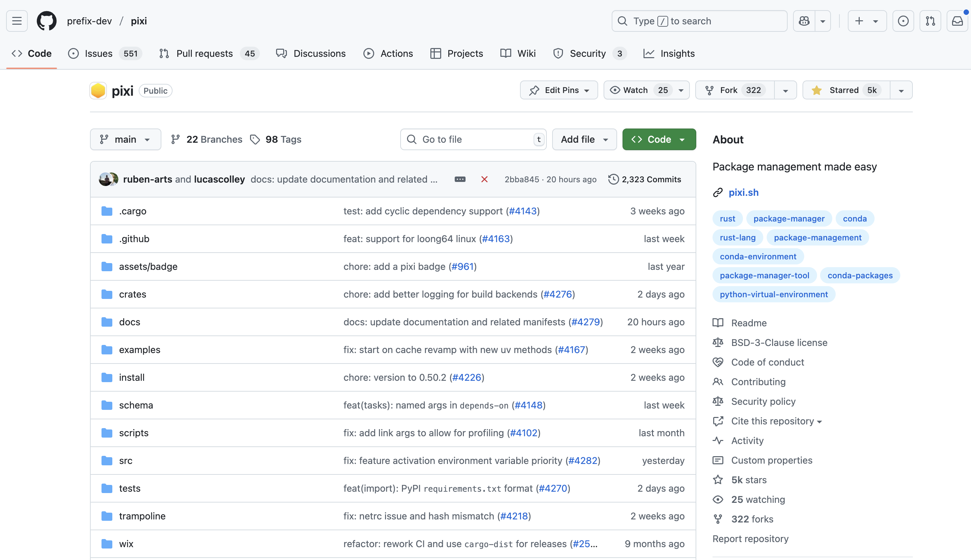This screenshot has height=560, width=971.
Task: Switch to the Insights tab
Action: click(669, 53)
